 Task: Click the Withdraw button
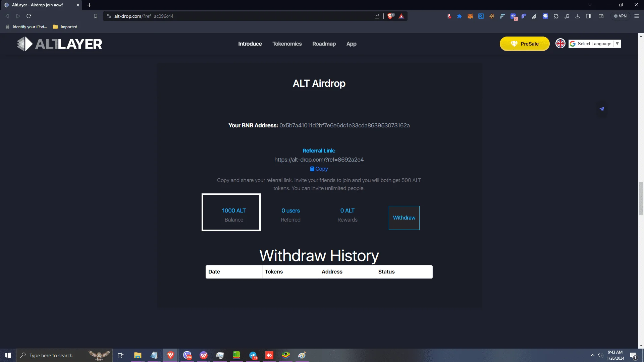click(404, 218)
